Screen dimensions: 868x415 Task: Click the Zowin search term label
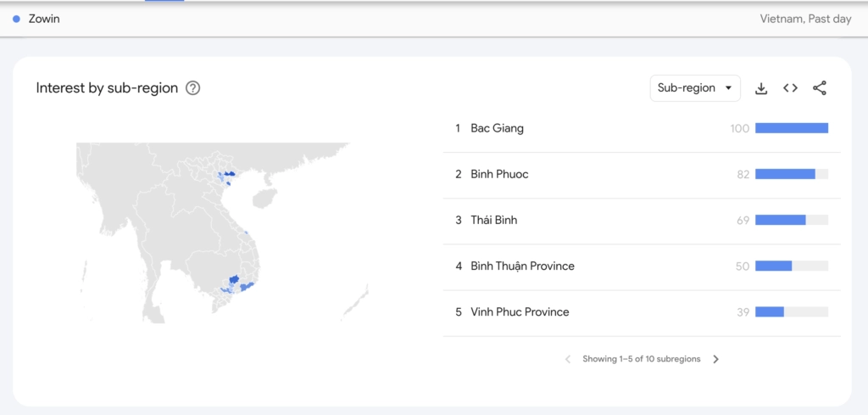44,19
